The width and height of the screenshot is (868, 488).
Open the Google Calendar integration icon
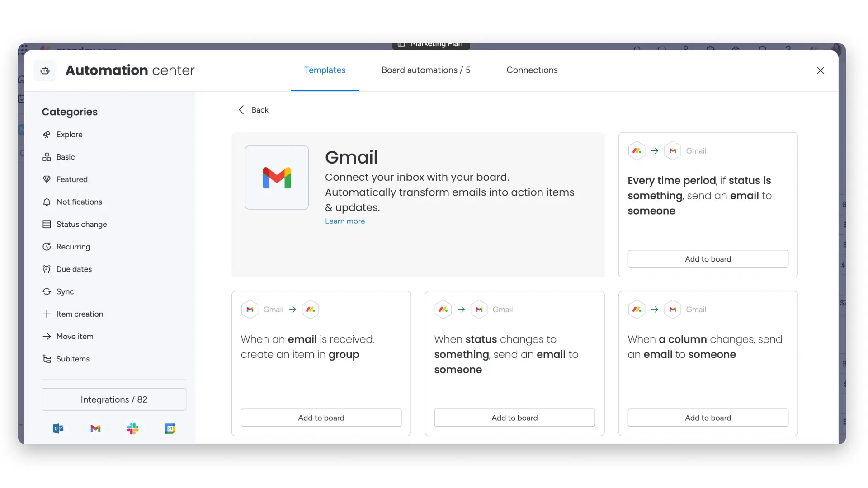pos(170,428)
